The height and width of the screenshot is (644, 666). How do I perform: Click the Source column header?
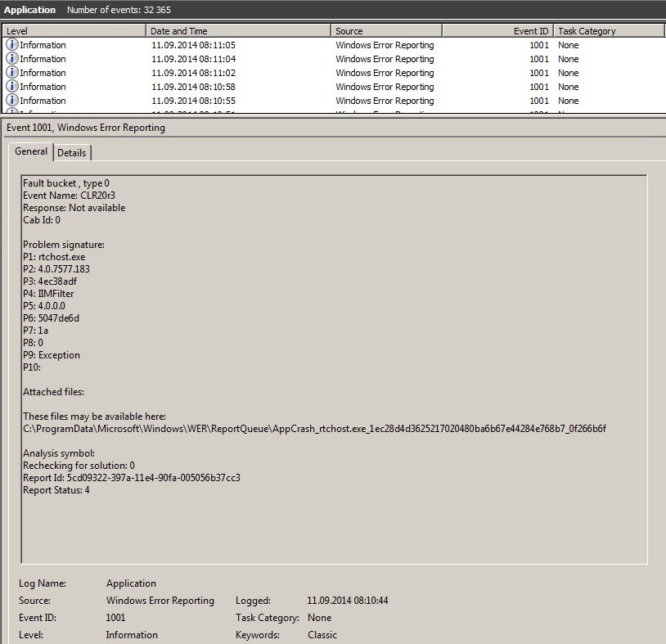click(x=386, y=31)
